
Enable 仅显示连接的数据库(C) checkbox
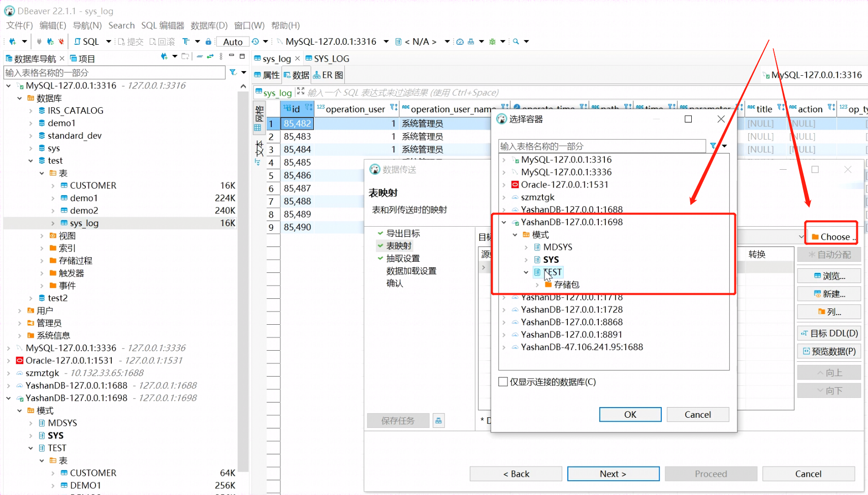[x=503, y=382]
